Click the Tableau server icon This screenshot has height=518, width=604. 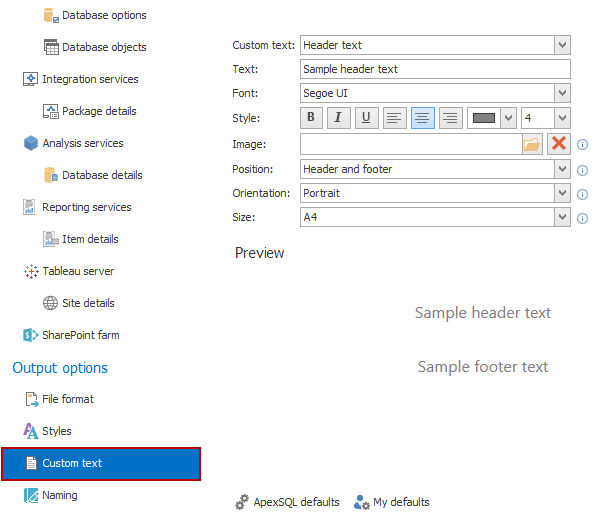coord(31,271)
